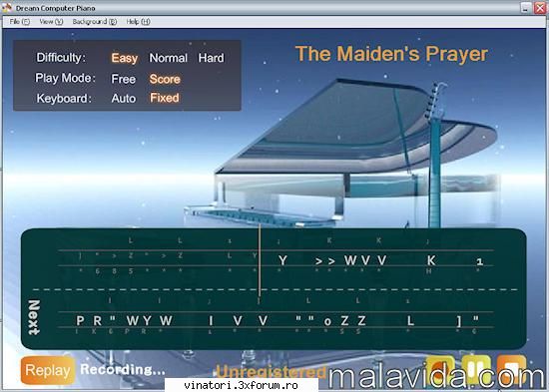Click the Next label beside lower staff
Screen dimensions: 549x392
pos(34,317)
